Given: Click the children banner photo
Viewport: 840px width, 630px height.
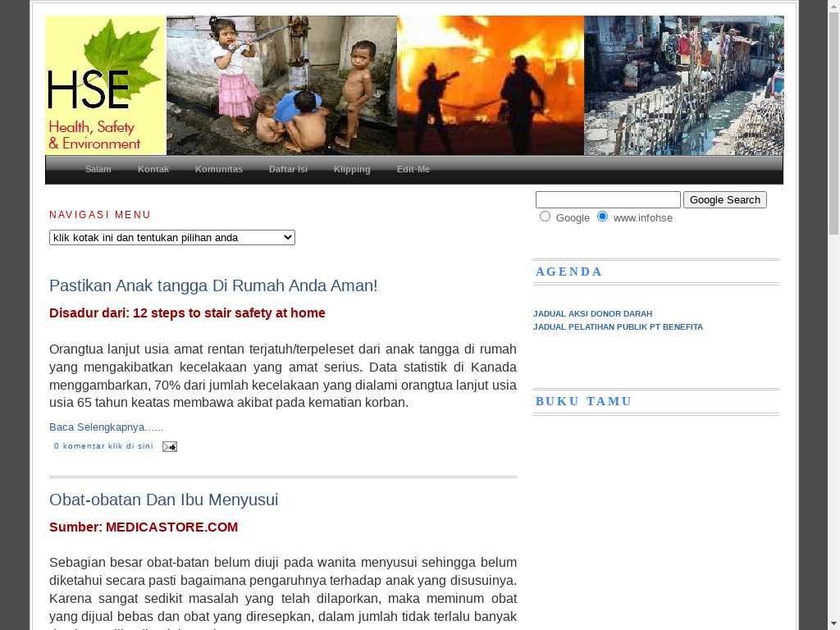Looking at the screenshot, I should [281, 85].
